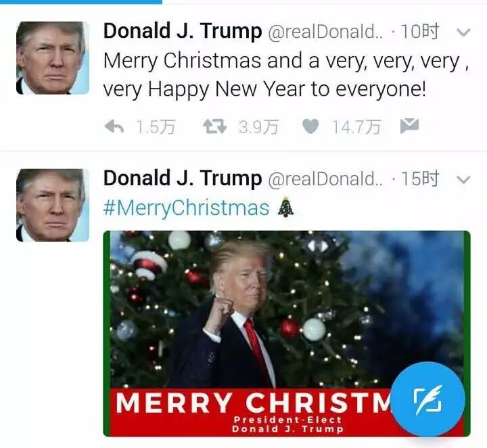Image resolution: width=487 pixels, height=448 pixels.
Task: Open profile picture on #MerryChristmas tweet
Action: tap(53, 205)
